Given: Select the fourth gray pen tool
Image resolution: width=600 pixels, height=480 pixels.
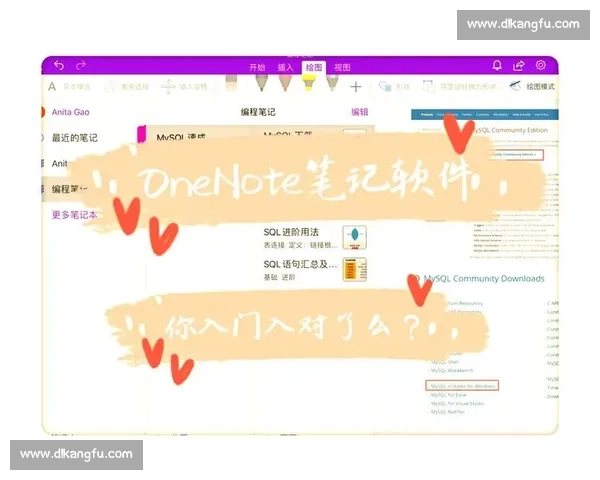Looking at the screenshot, I should (x=332, y=83).
